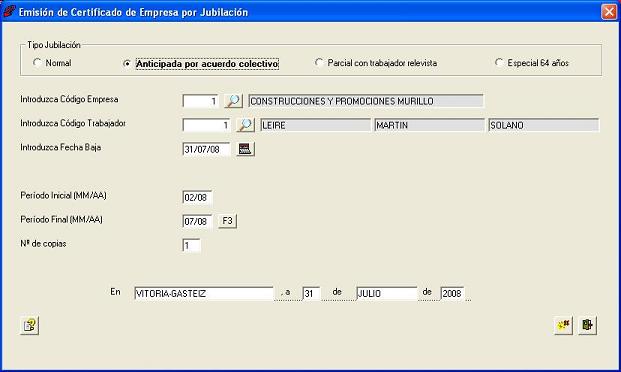Click the month field showing JULIO

click(387, 294)
